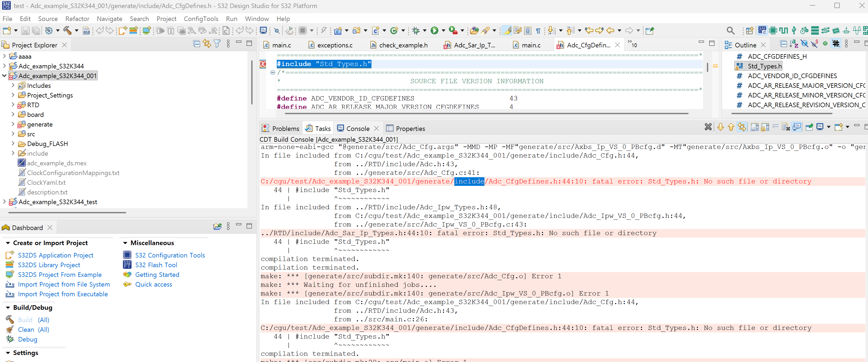This screenshot has height=362, width=868.
Task: Expand the RTD folder
Action: [x=13, y=105]
